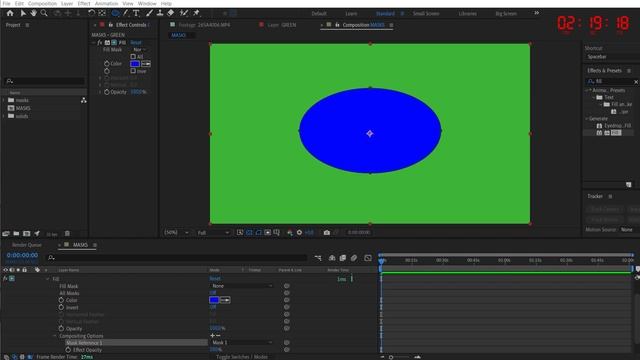
Task: Click the motion blur icon in timeline
Action: pyautogui.click(x=354, y=258)
